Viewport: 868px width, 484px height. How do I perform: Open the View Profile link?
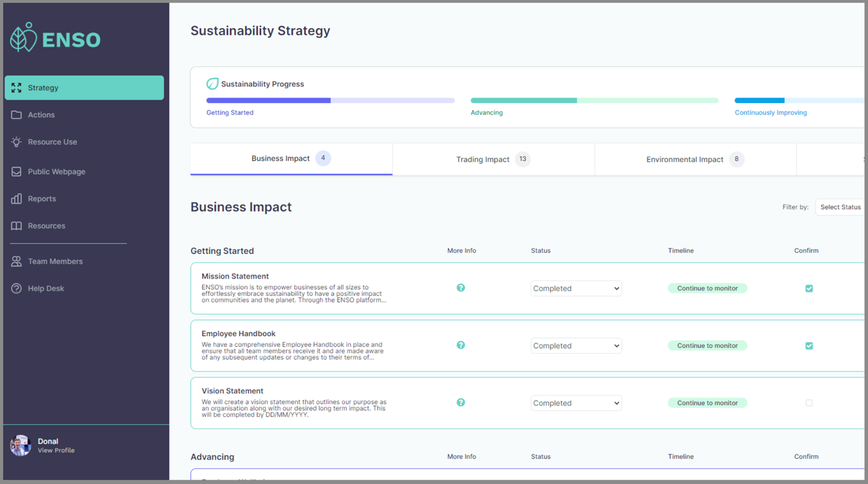[x=56, y=450]
